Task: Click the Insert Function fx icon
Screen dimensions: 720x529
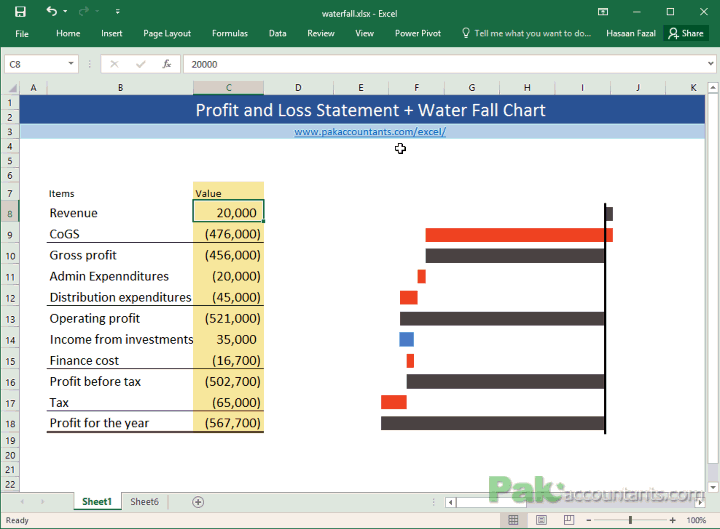Action: coord(167,64)
